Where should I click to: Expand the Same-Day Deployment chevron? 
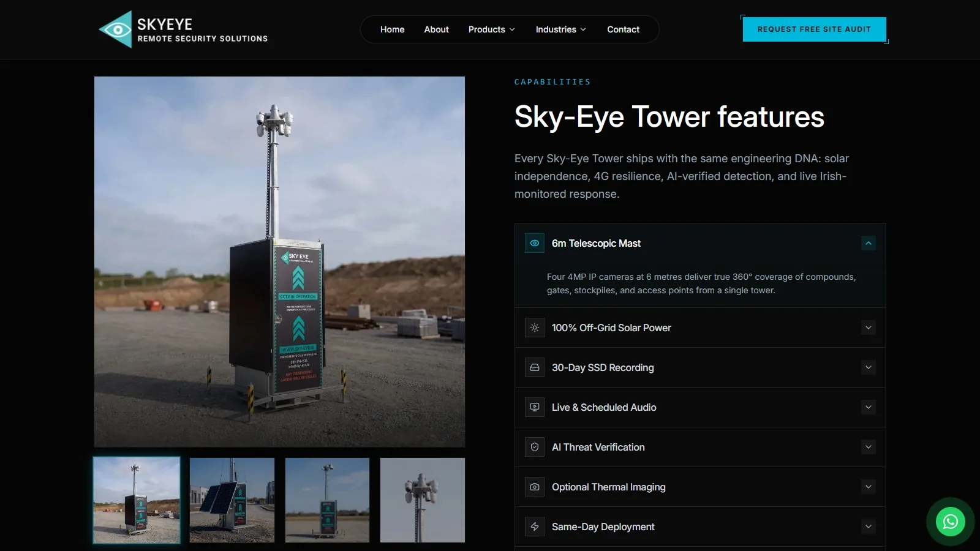[868, 527]
